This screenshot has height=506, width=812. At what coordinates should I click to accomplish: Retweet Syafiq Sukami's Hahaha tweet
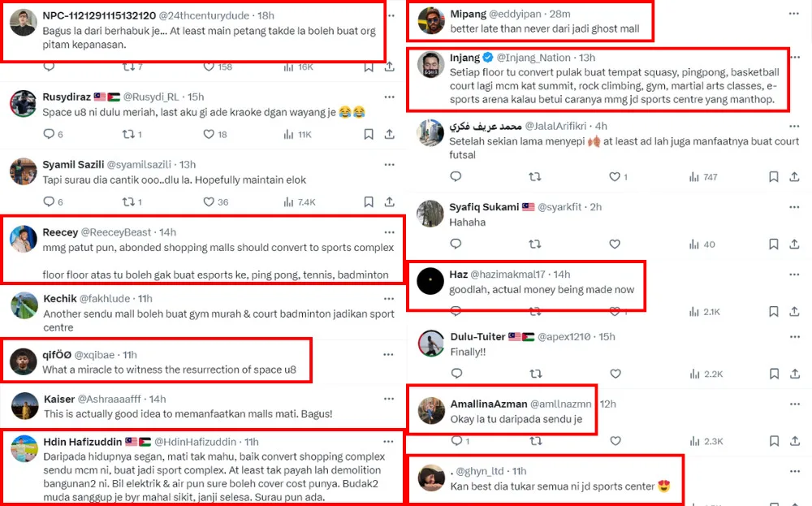point(535,244)
